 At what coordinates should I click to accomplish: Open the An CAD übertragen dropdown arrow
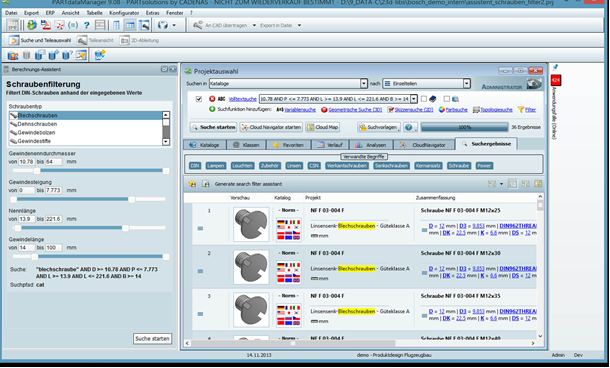(x=254, y=25)
